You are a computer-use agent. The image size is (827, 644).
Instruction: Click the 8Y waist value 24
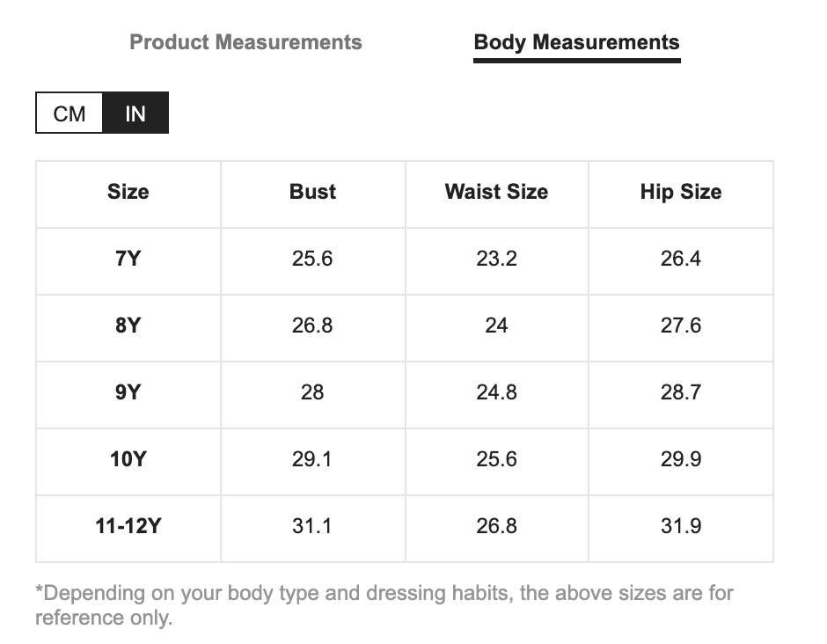pyautogui.click(x=496, y=326)
